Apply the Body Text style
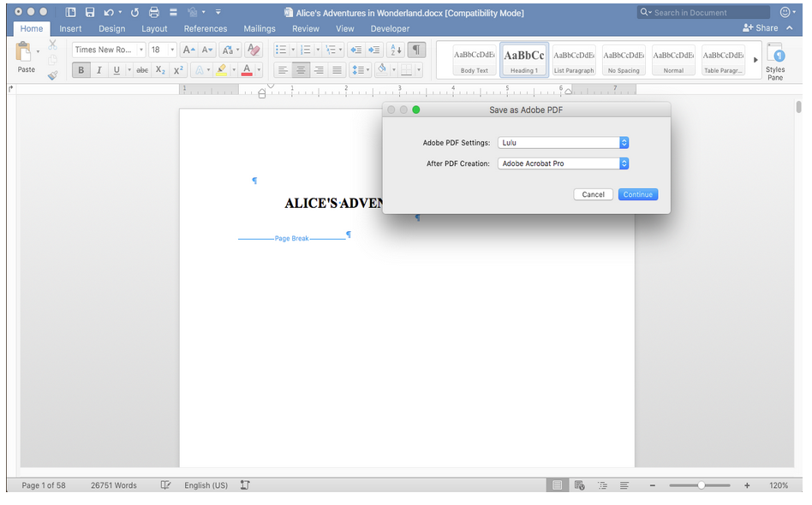 [475, 60]
